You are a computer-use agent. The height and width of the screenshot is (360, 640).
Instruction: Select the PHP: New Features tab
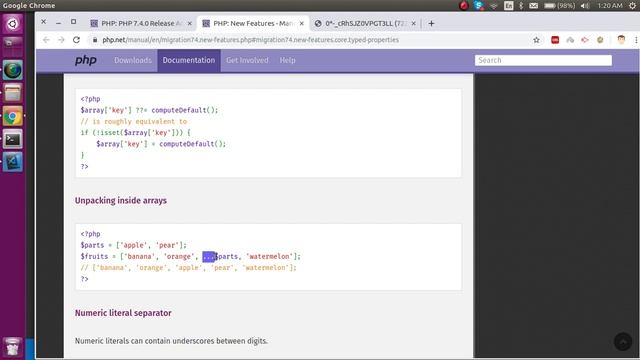253,24
